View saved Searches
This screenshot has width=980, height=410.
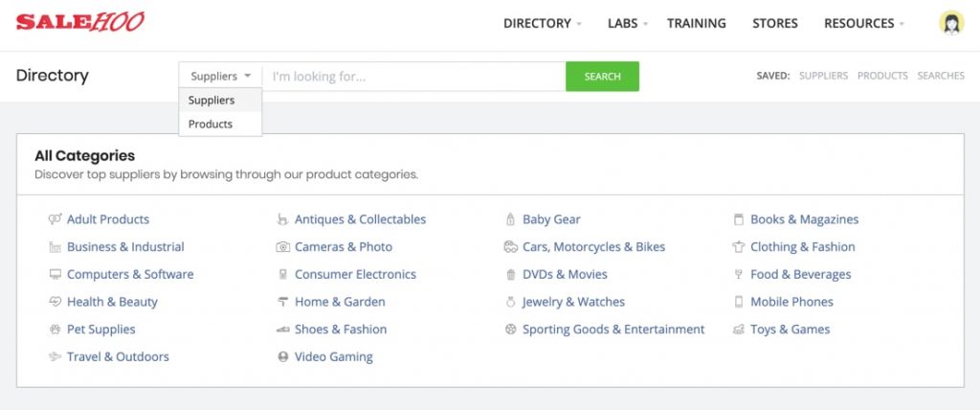pos(941,76)
